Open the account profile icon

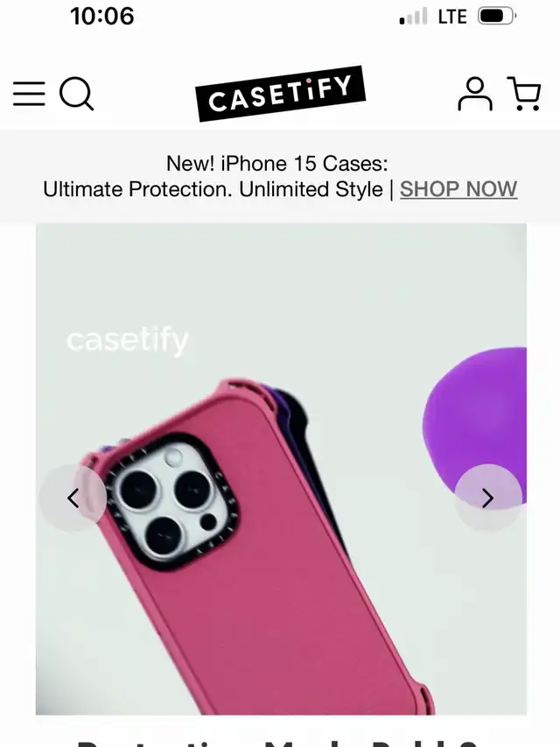pyautogui.click(x=475, y=94)
